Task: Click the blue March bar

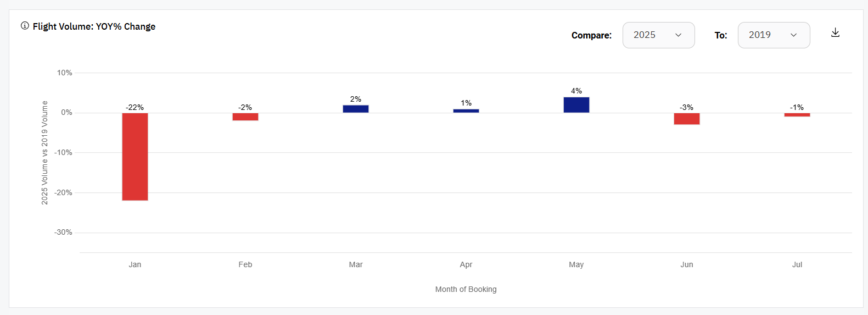Action: pyautogui.click(x=356, y=109)
